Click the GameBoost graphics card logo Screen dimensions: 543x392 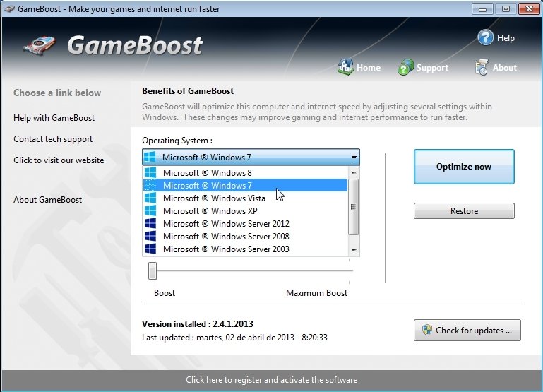(x=39, y=45)
